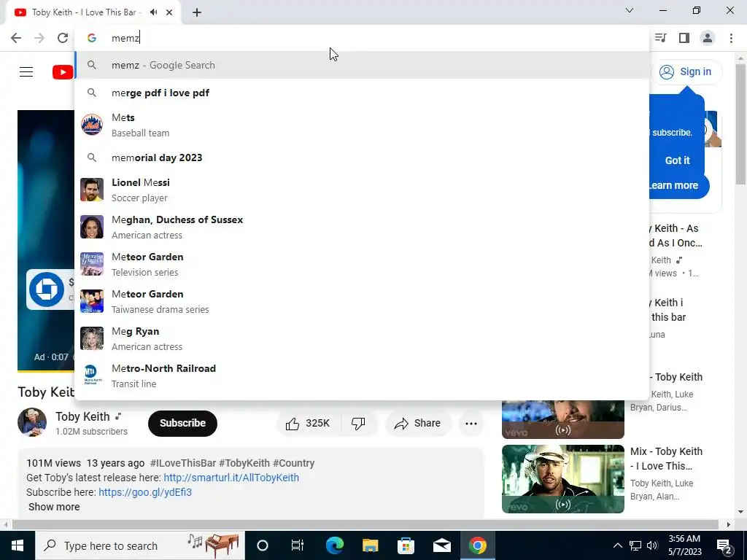Click the Sign in button
The image size is (747, 560).
tap(686, 72)
